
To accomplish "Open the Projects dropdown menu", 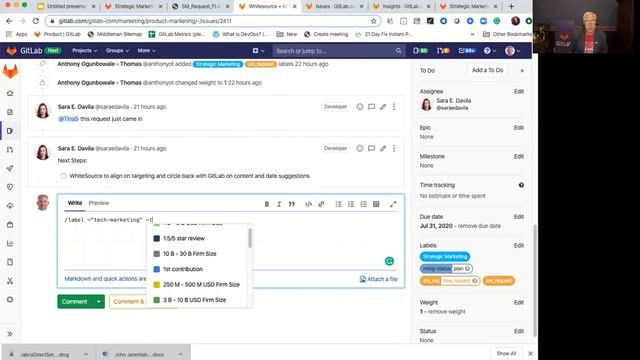I will pos(84,51).
